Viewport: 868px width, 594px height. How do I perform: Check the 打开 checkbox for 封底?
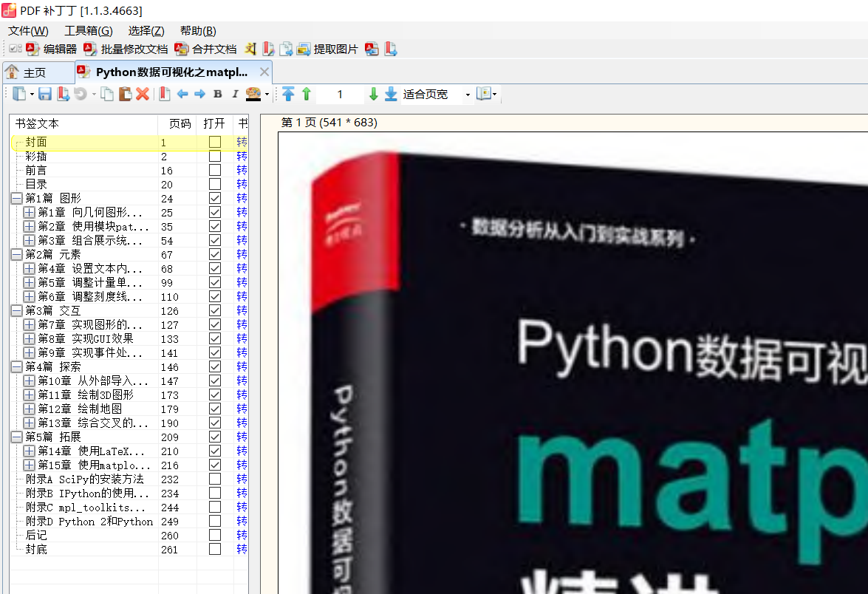click(x=215, y=549)
